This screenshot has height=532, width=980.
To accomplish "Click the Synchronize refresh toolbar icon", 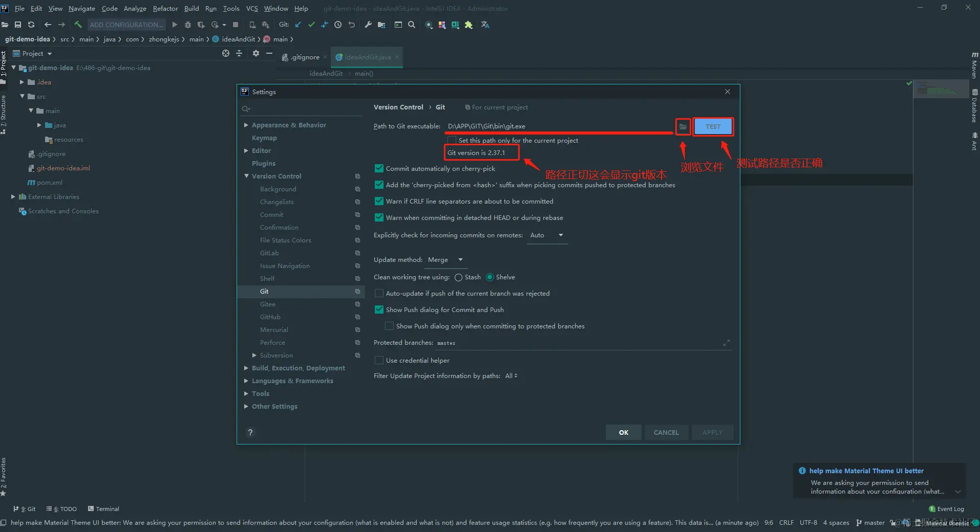I will pyautogui.click(x=31, y=25).
